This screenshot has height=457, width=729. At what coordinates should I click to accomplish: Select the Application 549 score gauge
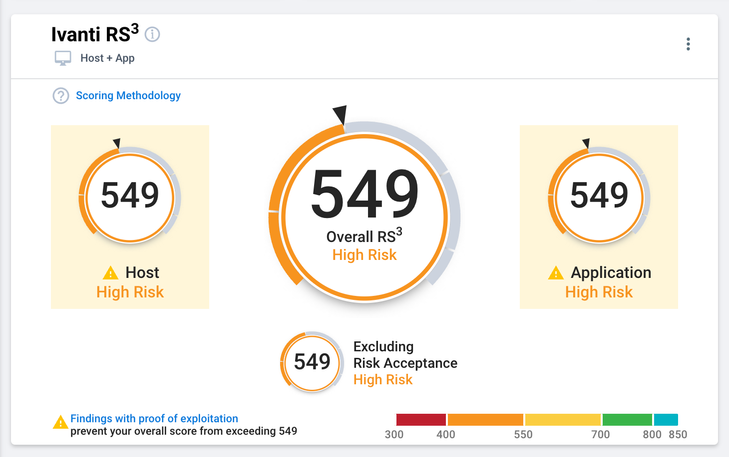(599, 197)
